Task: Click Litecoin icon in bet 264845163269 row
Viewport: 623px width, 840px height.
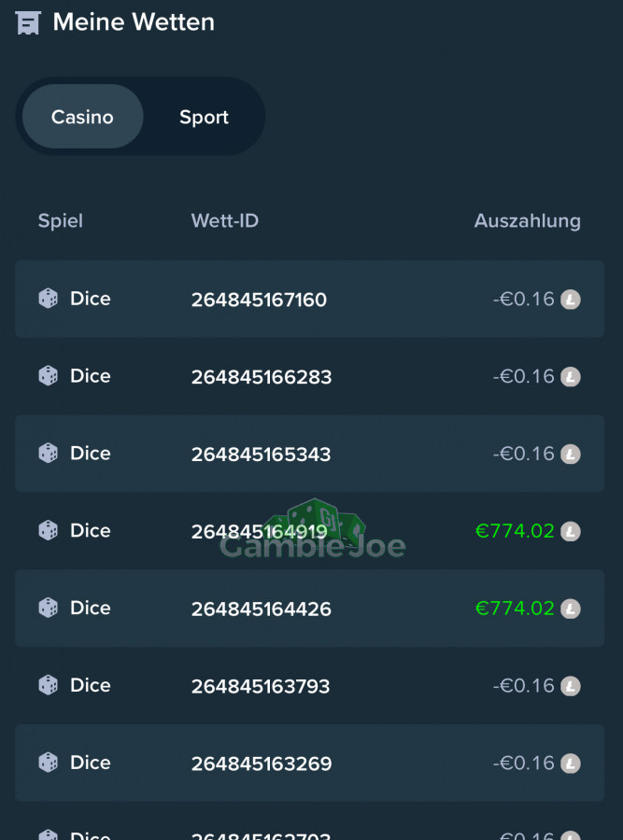Action: tap(571, 763)
